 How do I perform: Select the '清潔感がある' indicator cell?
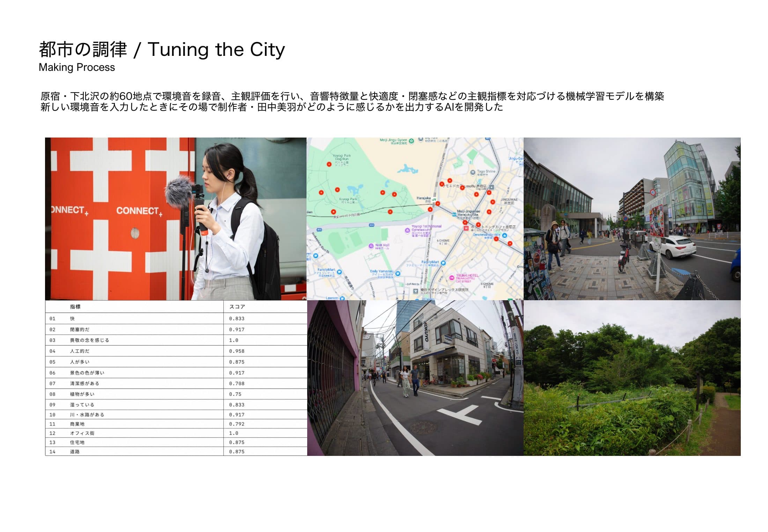(85, 383)
